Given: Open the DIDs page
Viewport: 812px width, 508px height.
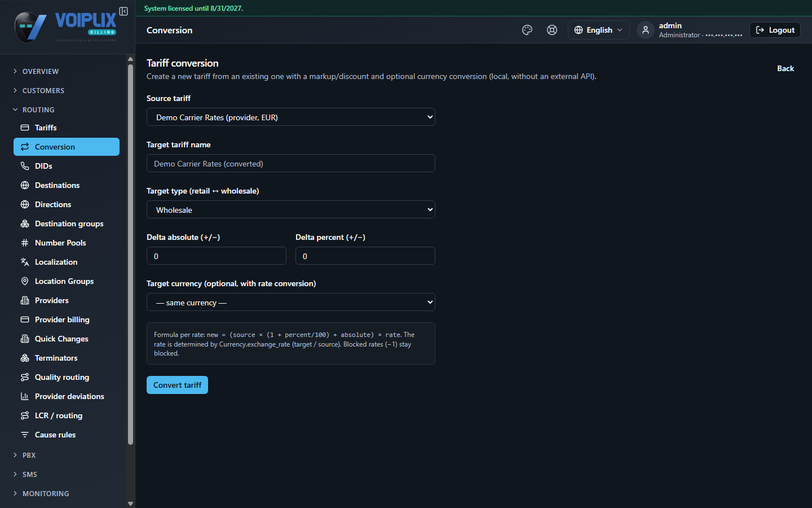Looking at the screenshot, I should (67, 166).
